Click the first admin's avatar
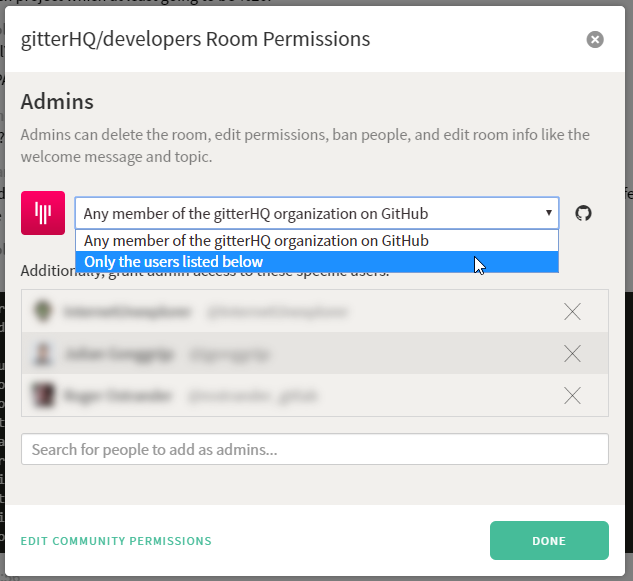Viewport: 633px width, 581px height. click(x=42, y=312)
